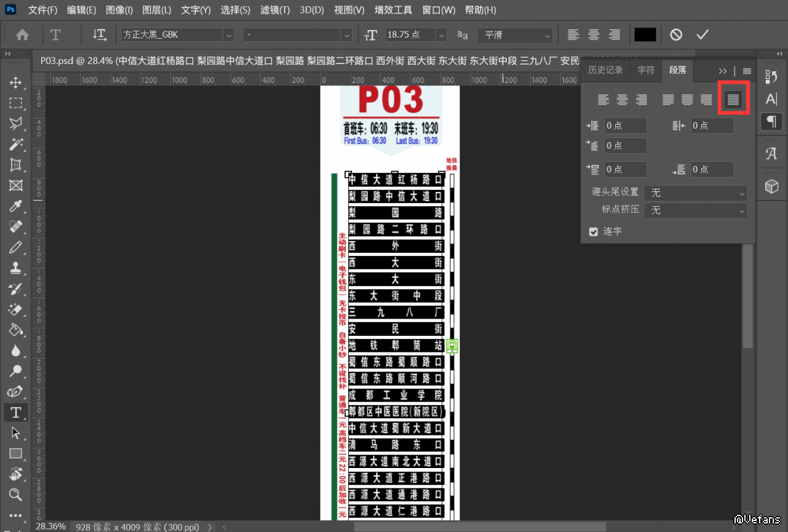Image resolution: width=788 pixels, height=532 pixels.
Task: Expand the 避头尾设置 dropdown
Action: point(695,193)
